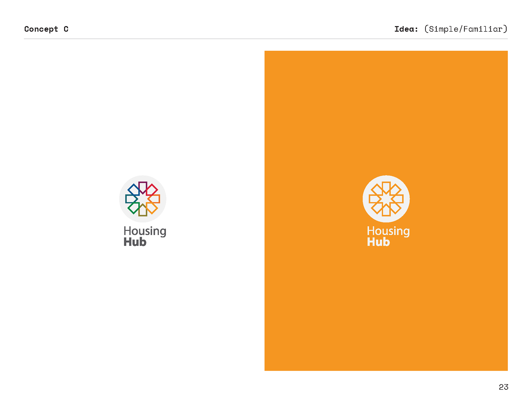Click the white 'Hub' wordmark on orange
The width and height of the screenshot is (532, 411).
[378, 242]
